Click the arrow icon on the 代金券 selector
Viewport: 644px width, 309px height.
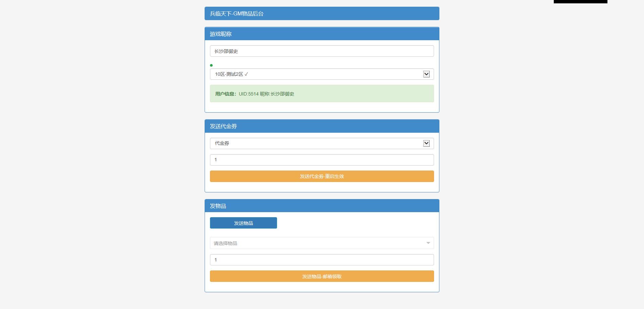coord(426,143)
